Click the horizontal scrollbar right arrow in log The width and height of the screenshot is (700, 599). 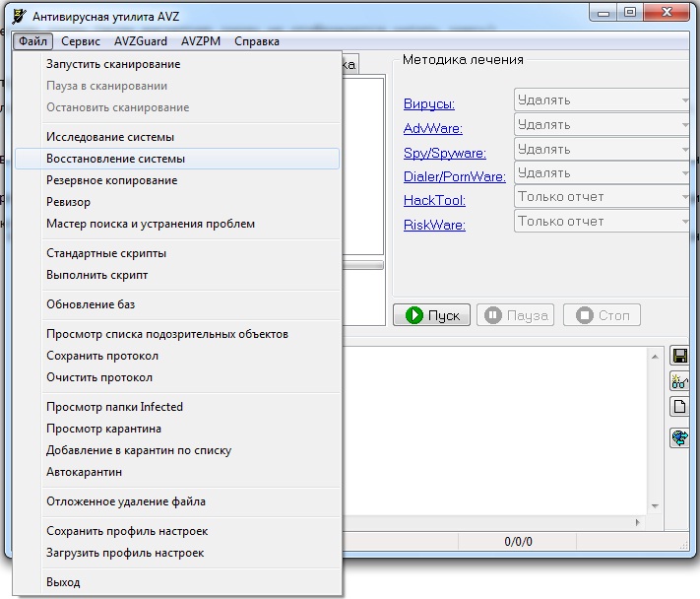[x=638, y=522]
